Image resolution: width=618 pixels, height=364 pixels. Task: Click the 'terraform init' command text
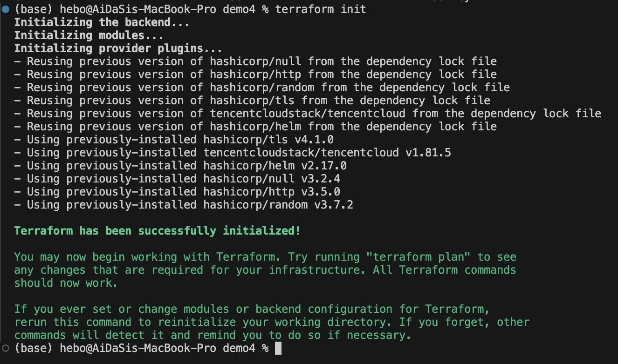321,9
